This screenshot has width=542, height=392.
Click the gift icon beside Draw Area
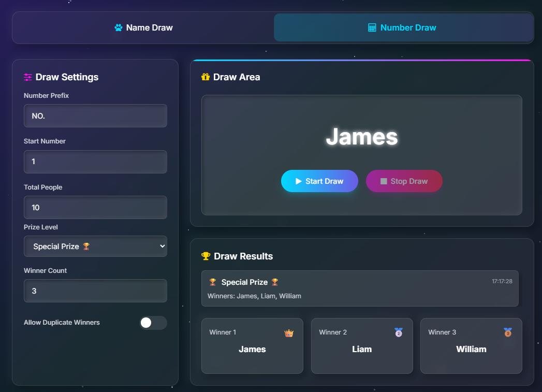(x=206, y=77)
